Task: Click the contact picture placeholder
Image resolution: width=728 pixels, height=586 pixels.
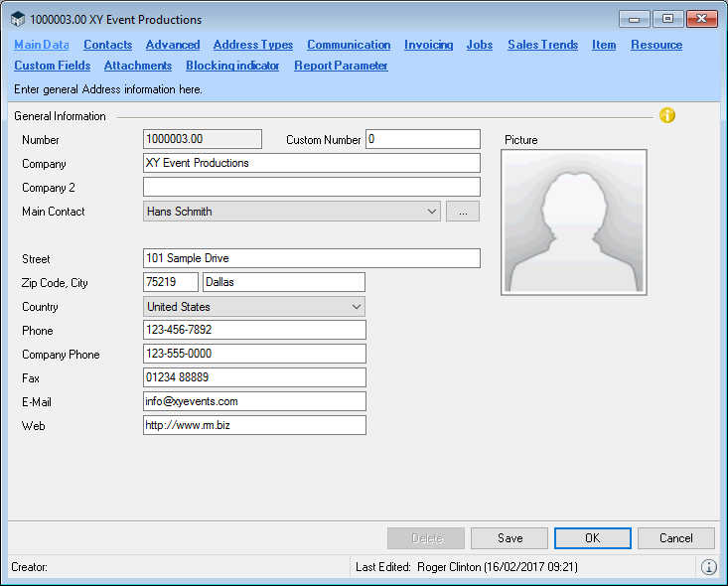Action: point(574,221)
